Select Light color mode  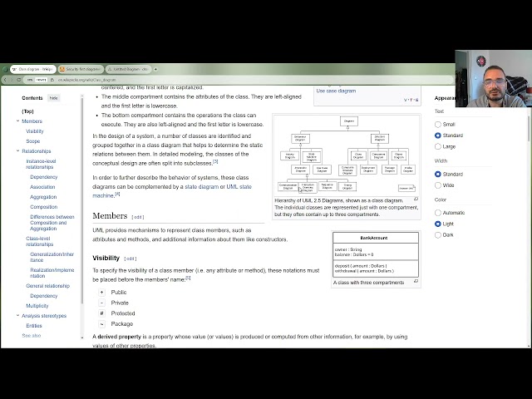pyautogui.click(x=438, y=224)
